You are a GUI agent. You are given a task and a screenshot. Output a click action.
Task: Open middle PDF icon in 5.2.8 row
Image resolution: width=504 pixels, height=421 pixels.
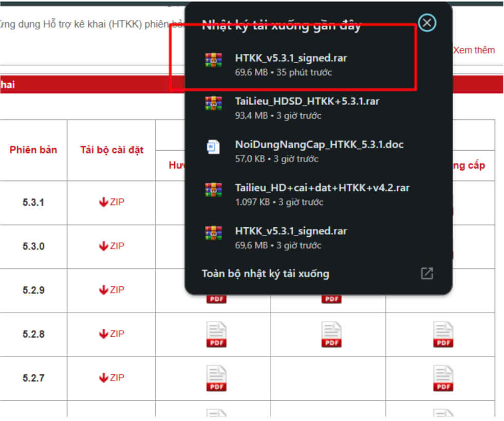tap(331, 334)
